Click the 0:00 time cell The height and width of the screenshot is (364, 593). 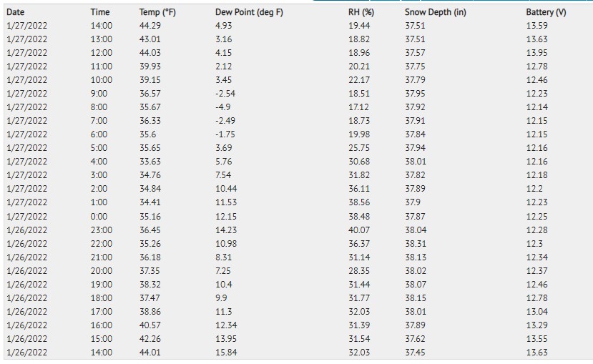tap(99, 217)
